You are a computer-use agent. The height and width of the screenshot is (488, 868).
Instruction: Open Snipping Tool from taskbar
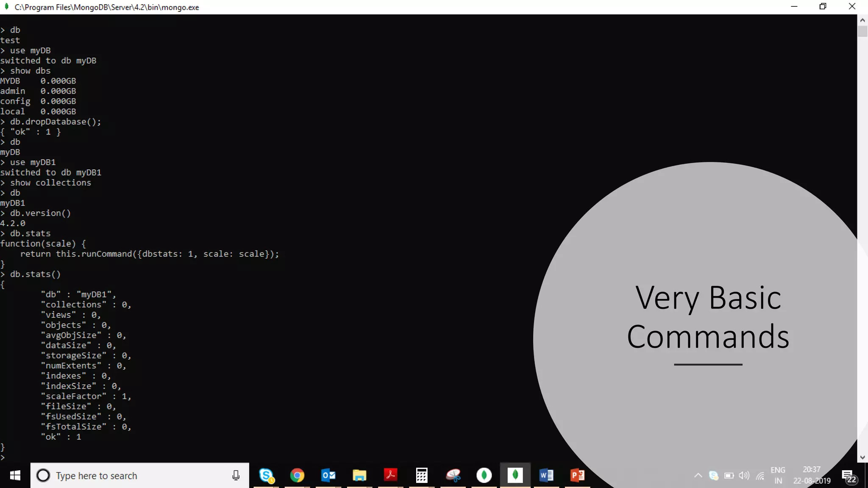[453, 475]
